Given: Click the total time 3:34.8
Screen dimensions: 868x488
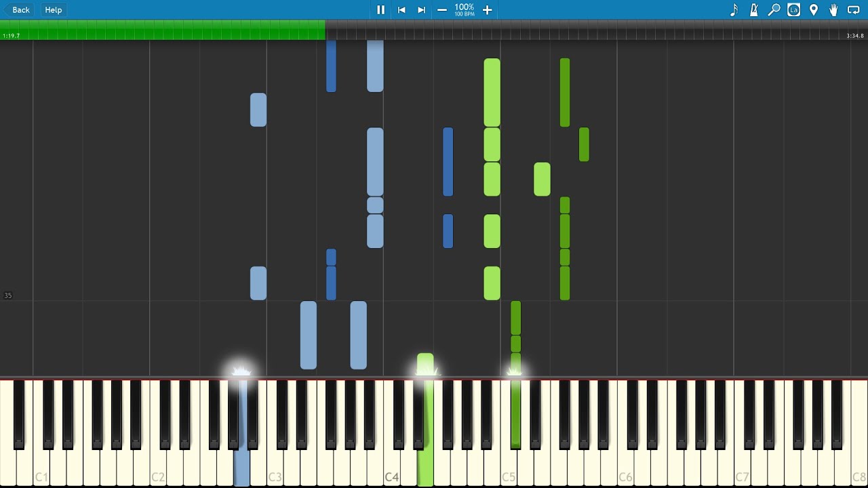Looking at the screenshot, I should 855,36.
